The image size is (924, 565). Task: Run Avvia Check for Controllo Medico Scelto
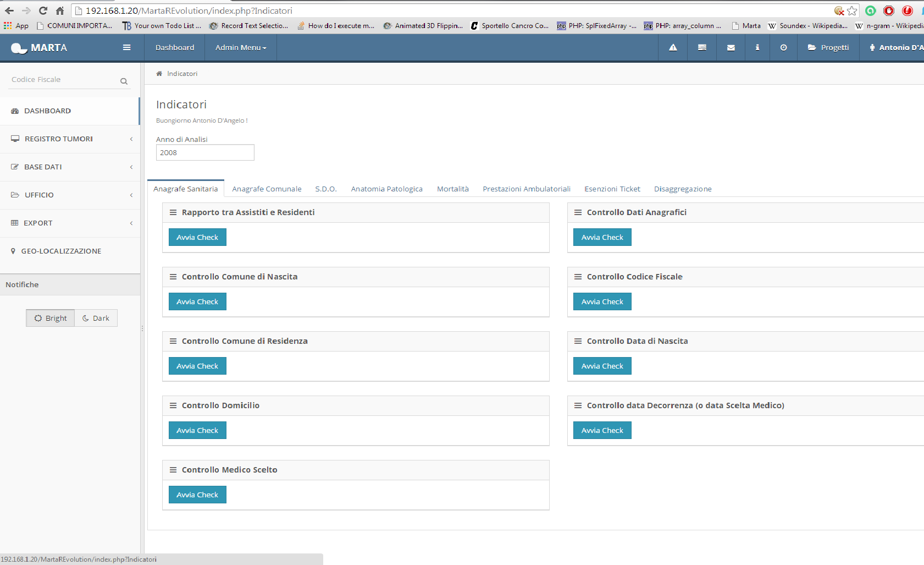click(x=197, y=494)
